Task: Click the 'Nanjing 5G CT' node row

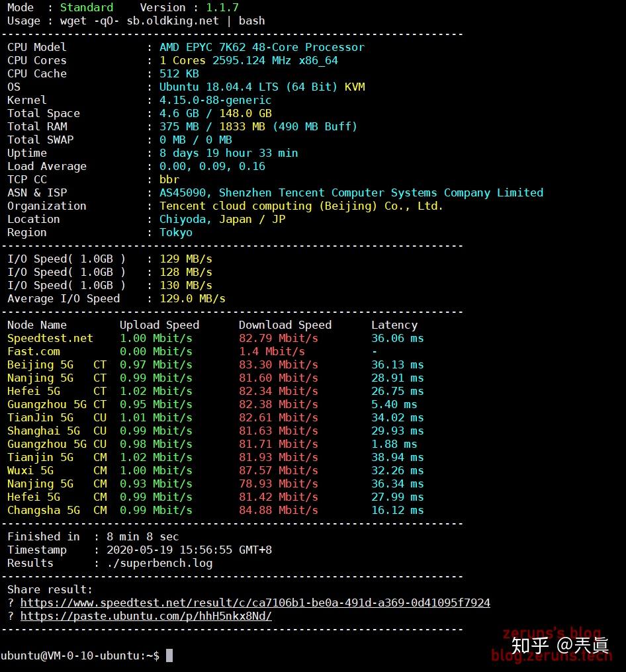Action: coord(215,378)
